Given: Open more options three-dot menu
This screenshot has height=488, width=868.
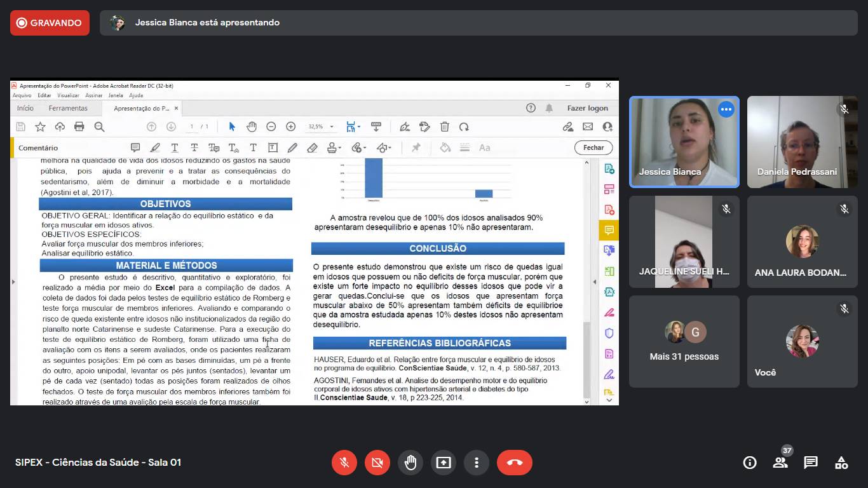Looking at the screenshot, I should pos(477,463).
